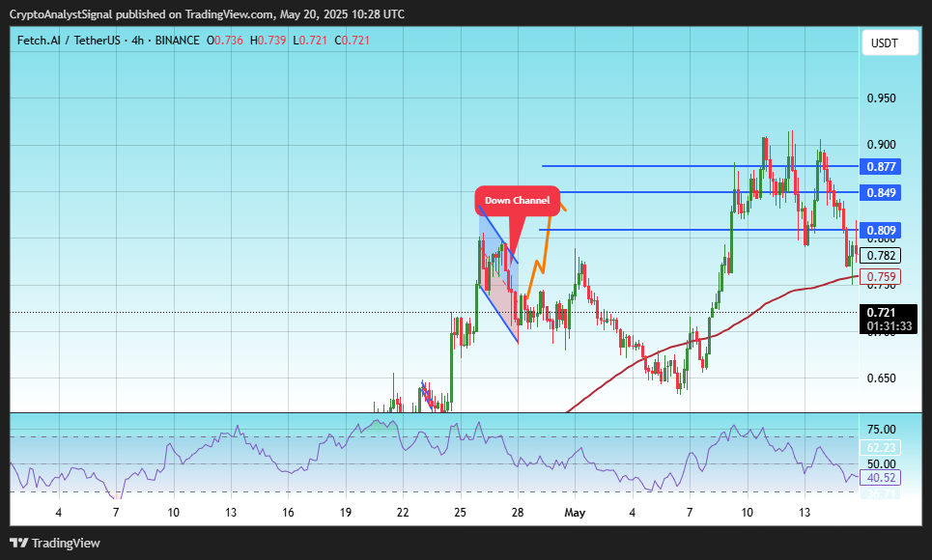Click the TradingView logo
The width and height of the screenshot is (932, 560).
[x=55, y=543]
